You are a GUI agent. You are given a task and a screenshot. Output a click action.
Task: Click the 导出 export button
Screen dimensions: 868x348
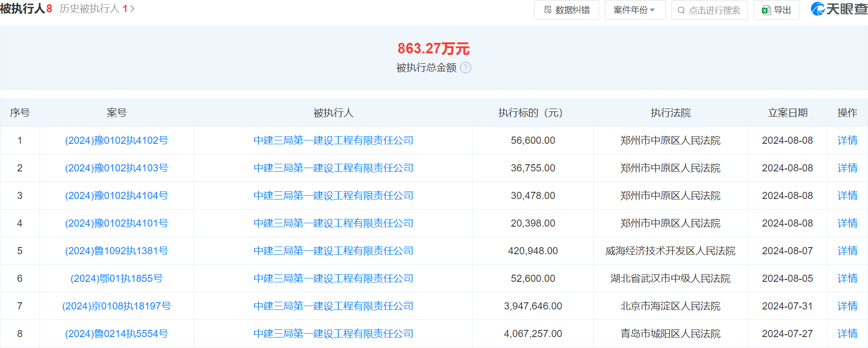click(x=776, y=10)
